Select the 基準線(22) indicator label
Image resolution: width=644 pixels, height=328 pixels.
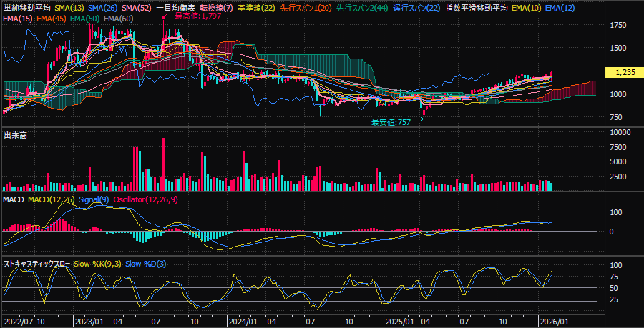coord(258,8)
